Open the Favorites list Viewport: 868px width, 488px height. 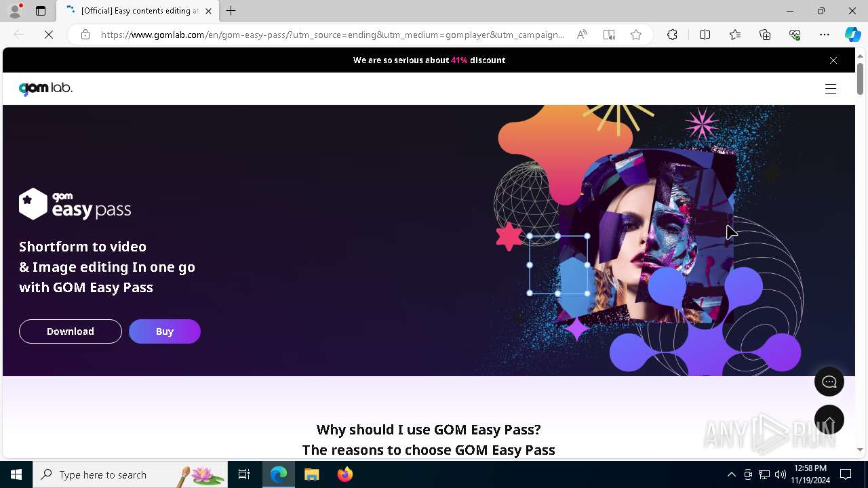pyautogui.click(x=735, y=35)
